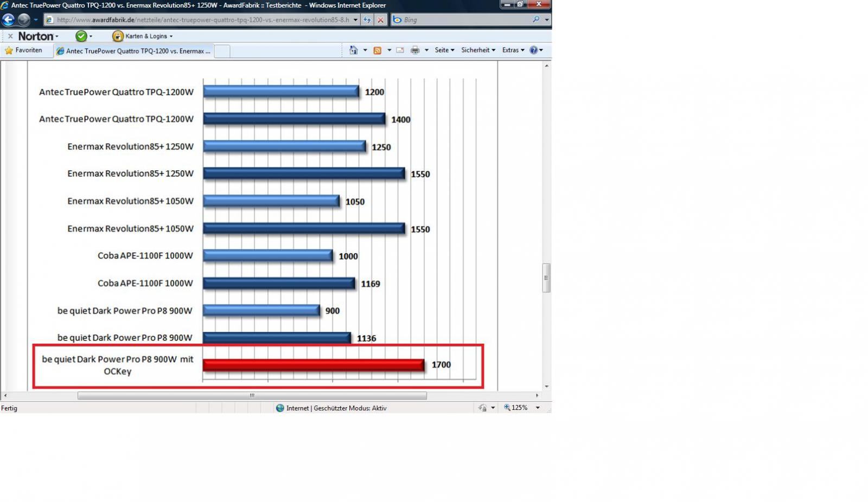868x502 pixels.
Task: Click the vertical scrollbar down arrow
Action: coord(547,387)
